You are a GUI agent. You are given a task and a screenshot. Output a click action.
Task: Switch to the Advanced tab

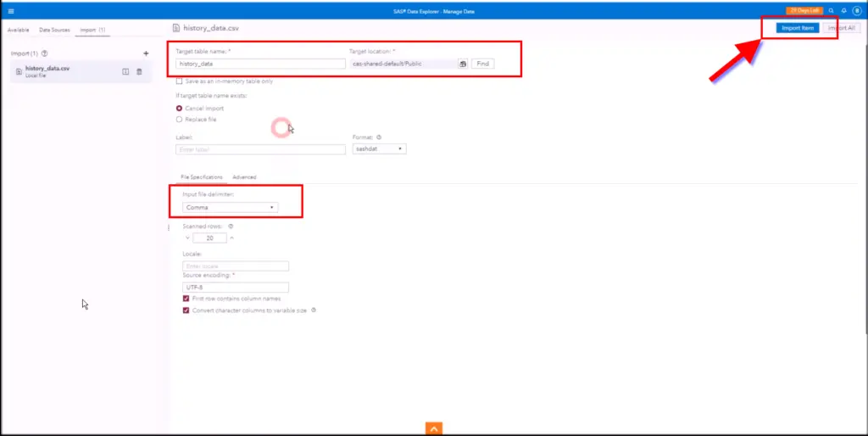pos(244,177)
